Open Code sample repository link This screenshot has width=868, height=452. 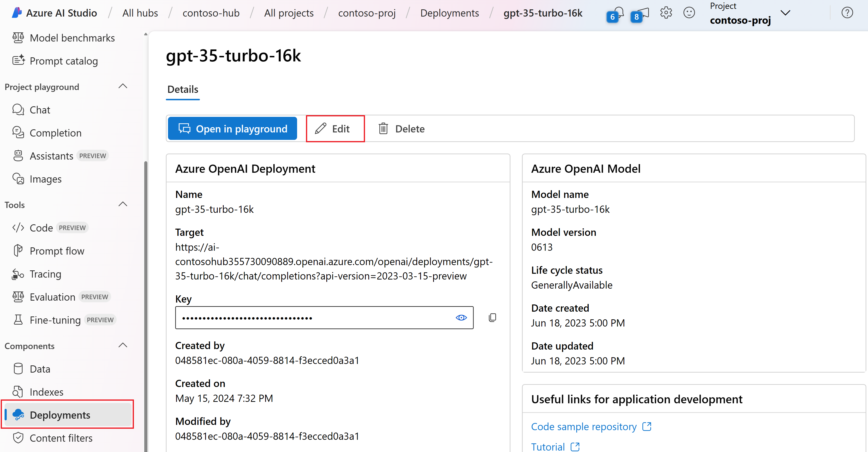[584, 427]
